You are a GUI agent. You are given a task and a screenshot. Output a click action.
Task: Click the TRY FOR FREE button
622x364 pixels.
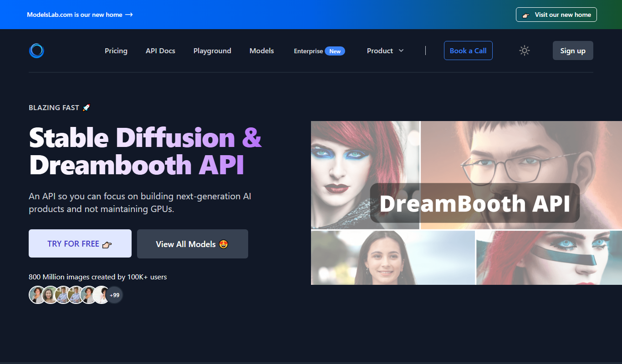(80, 243)
